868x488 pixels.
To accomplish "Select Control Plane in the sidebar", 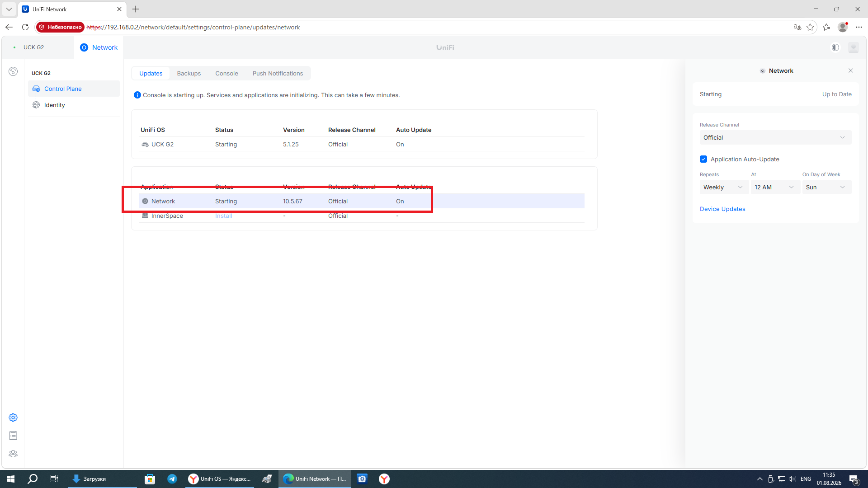I will tap(74, 89).
